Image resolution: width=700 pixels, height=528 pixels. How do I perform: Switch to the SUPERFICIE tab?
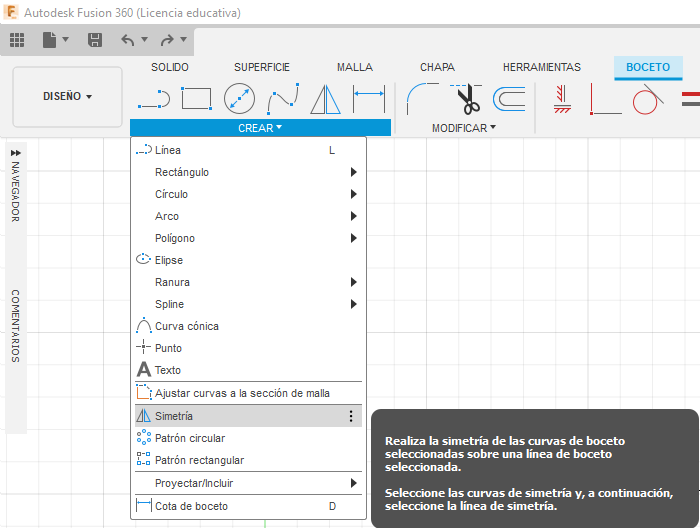click(x=262, y=67)
